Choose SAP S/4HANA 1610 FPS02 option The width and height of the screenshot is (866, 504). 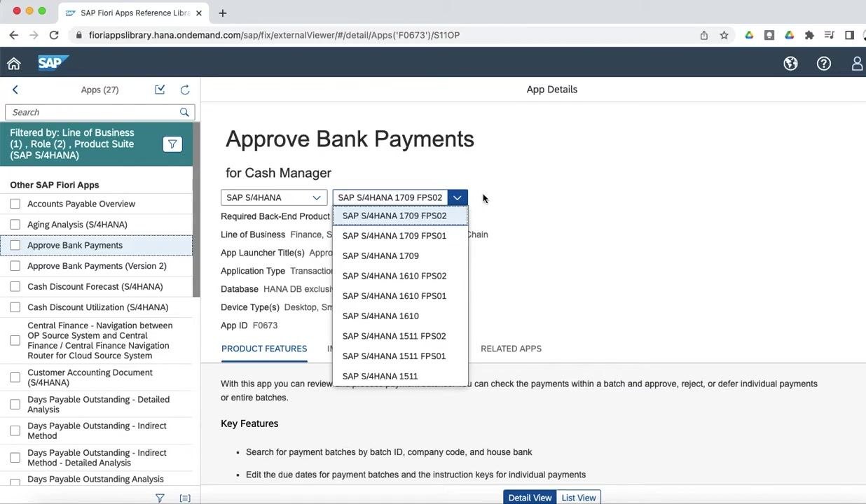(400, 276)
